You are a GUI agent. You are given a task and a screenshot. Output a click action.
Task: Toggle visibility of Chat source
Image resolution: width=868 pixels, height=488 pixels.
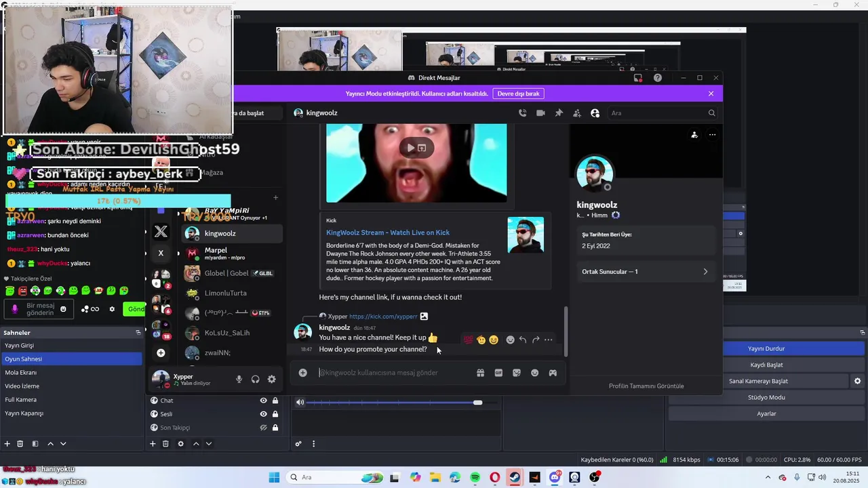(x=263, y=401)
